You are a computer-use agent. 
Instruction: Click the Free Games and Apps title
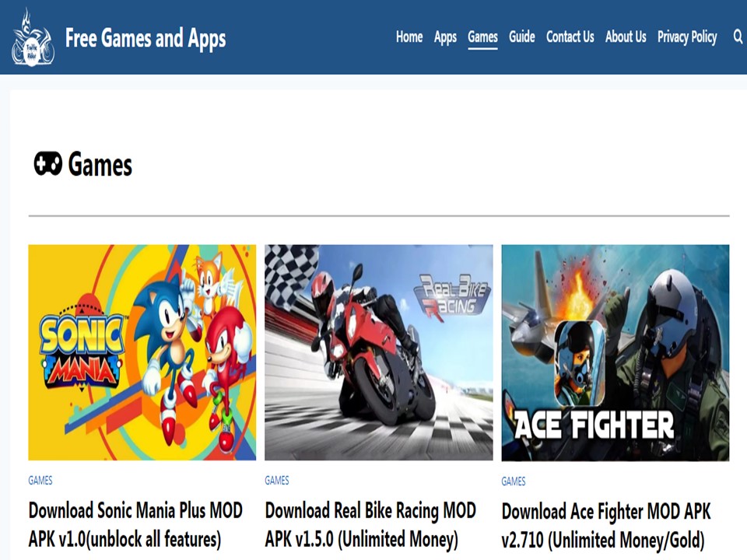point(146,38)
